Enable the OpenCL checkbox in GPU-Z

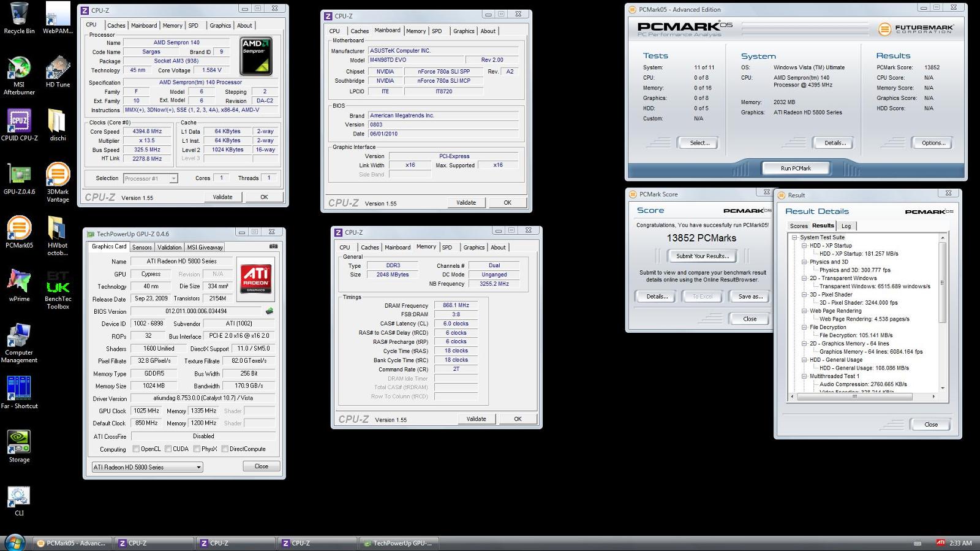click(x=136, y=449)
